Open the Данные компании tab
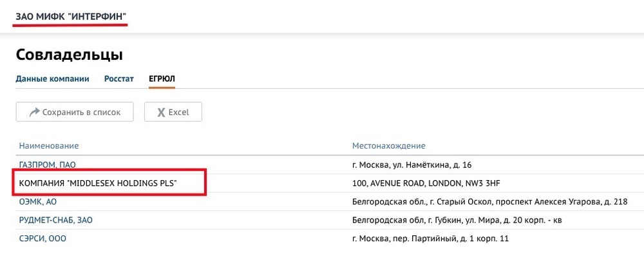This screenshot has height=263, width=644. pyautogui.click(x=53, y=79)
